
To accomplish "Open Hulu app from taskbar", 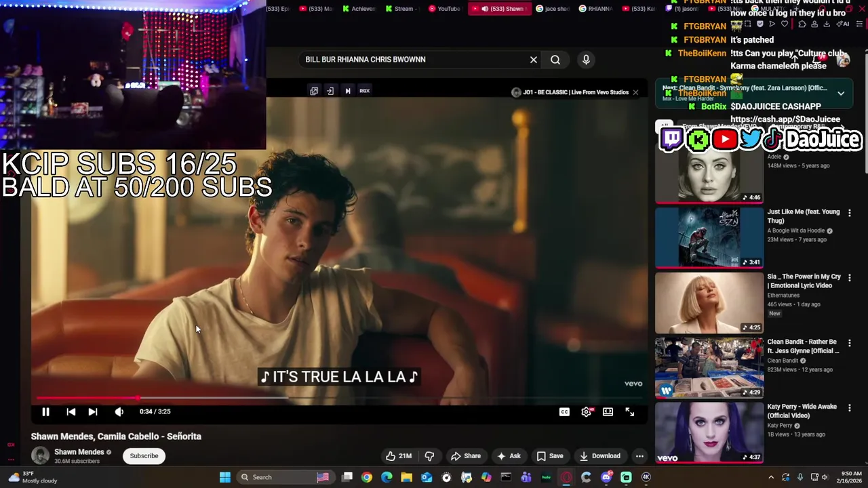I will coord(546,477).
